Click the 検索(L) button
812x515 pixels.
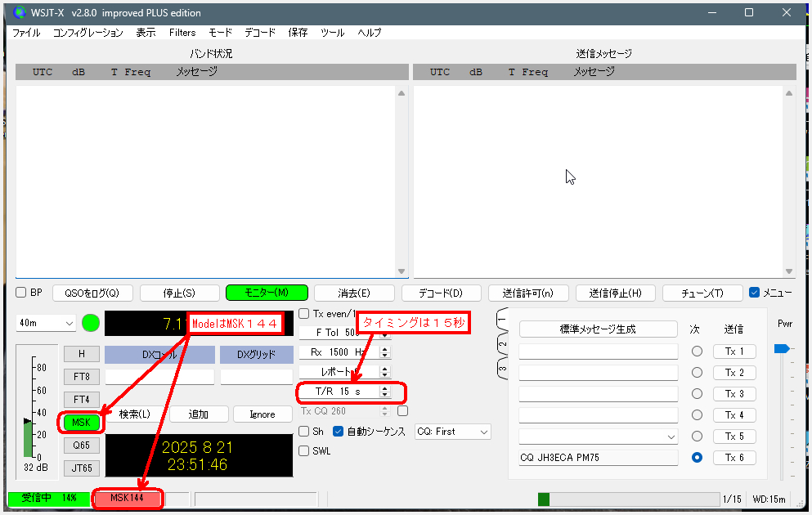pos(135,414)
